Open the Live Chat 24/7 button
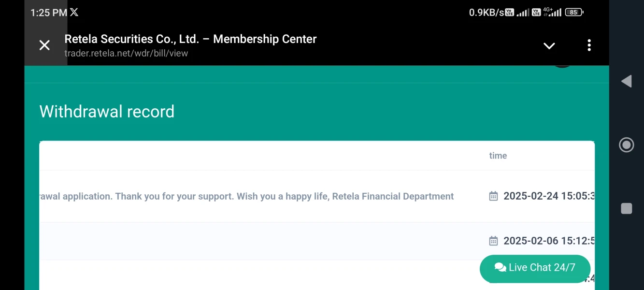 (x=535, y=268)
